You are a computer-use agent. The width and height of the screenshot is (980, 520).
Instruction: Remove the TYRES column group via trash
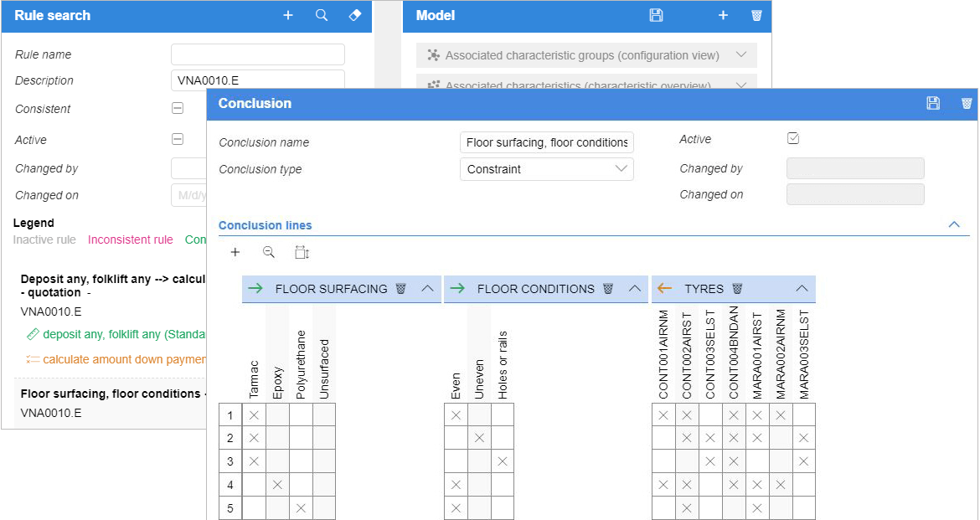tap(737, 289)
